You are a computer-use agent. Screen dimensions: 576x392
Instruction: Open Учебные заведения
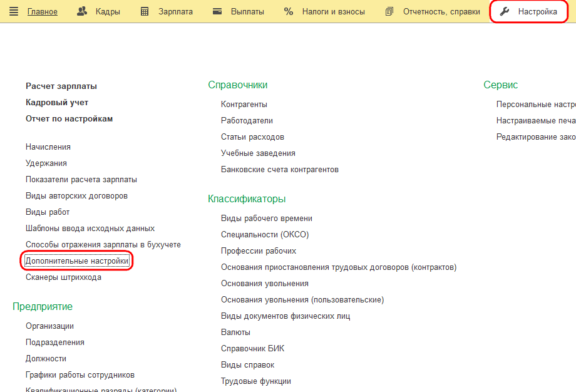point(258,153)
